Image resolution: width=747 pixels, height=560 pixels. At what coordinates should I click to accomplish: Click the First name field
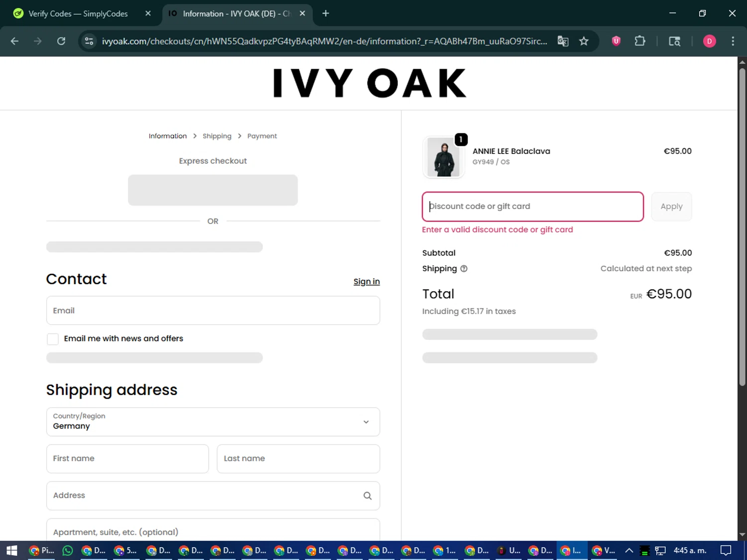(x=127, y=459)
